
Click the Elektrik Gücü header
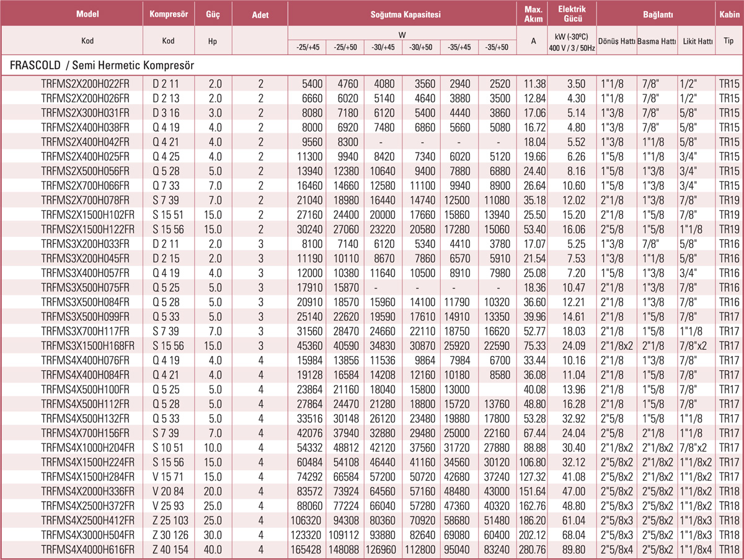[x=572, y=14]
